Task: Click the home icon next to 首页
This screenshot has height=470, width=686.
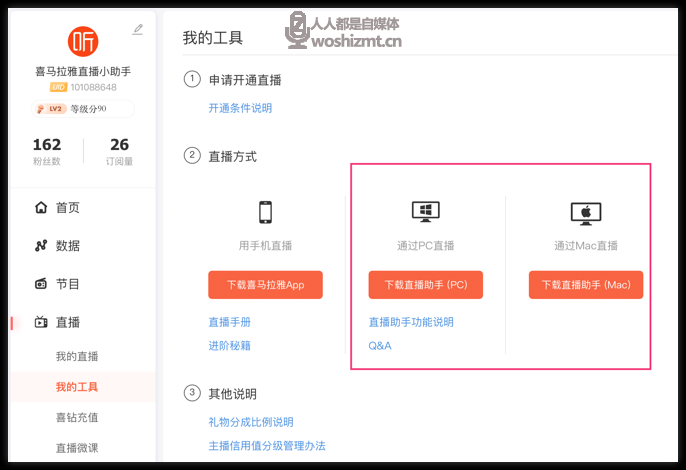Action: (x=41, y=208)
